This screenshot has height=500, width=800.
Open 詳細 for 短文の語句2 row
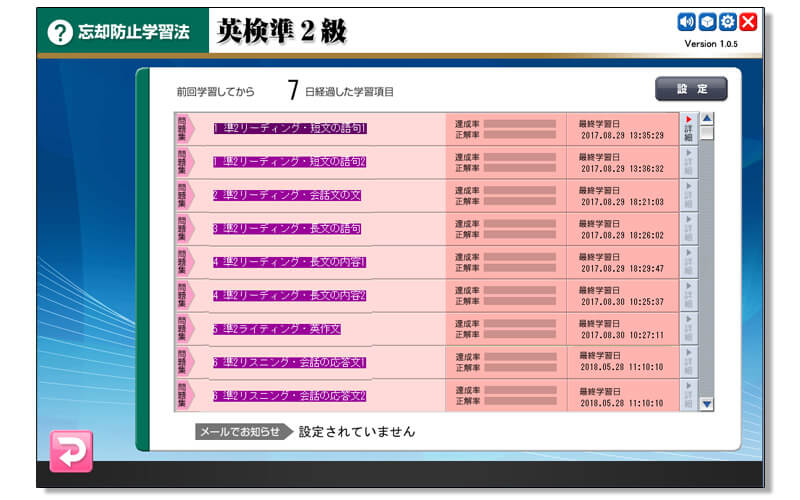click(688, 162)
